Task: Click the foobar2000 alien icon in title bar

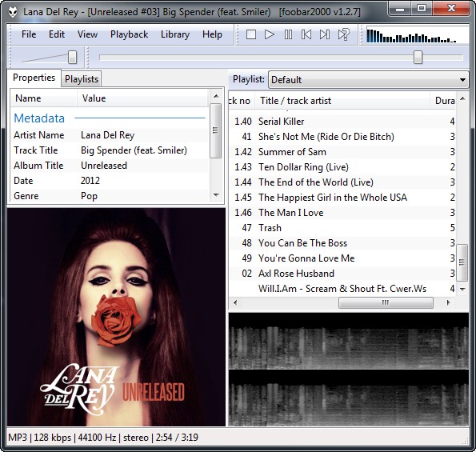Action: coord(13,12)
